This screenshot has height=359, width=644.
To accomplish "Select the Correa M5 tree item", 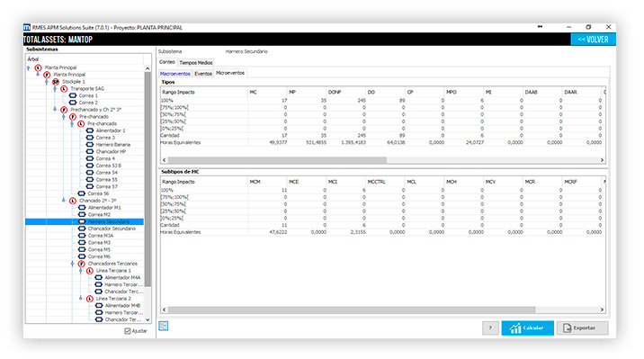I will [99, 250].
